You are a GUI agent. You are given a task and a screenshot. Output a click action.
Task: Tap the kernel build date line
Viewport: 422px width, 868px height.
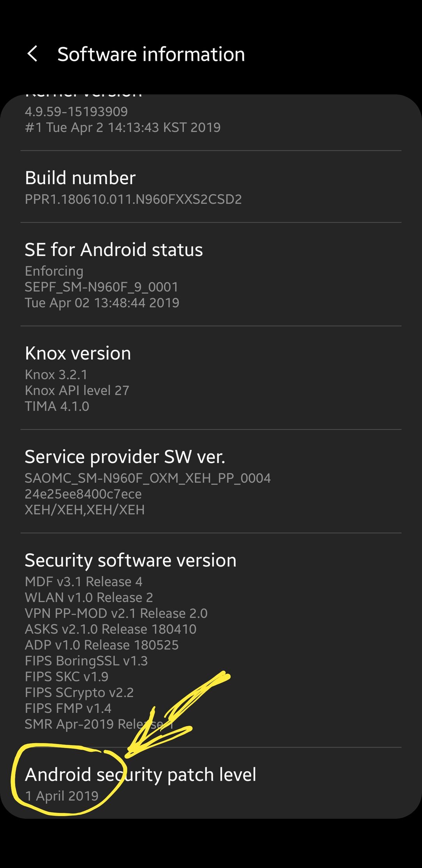click(x=123, y=128)
